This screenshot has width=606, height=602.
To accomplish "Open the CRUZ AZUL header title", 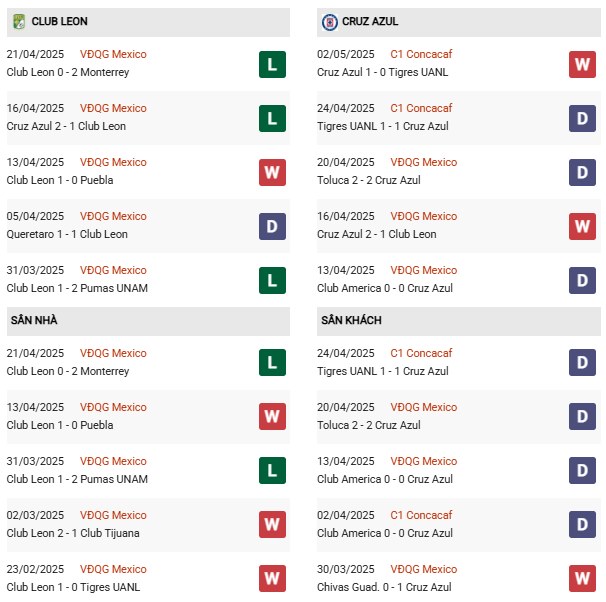I will click(x=370, y=21).
